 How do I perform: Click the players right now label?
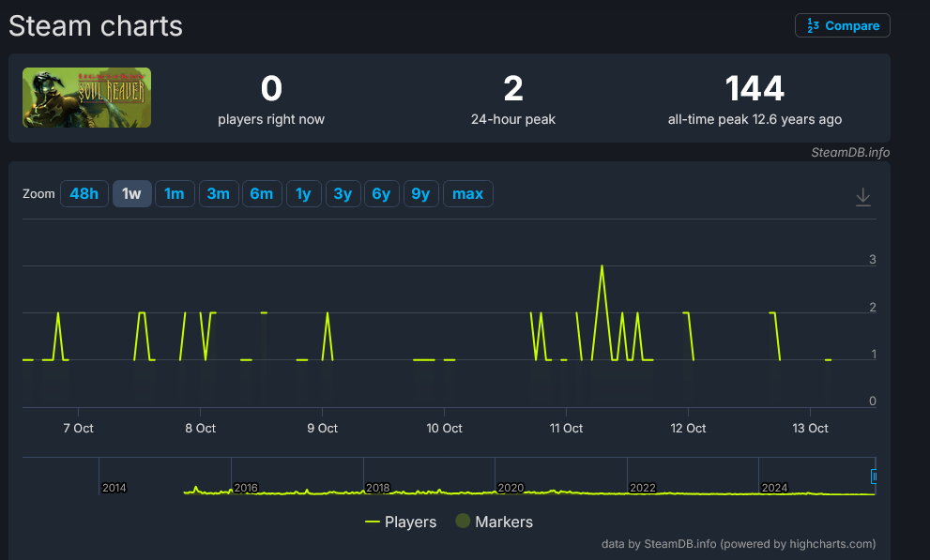coord(271,119)
